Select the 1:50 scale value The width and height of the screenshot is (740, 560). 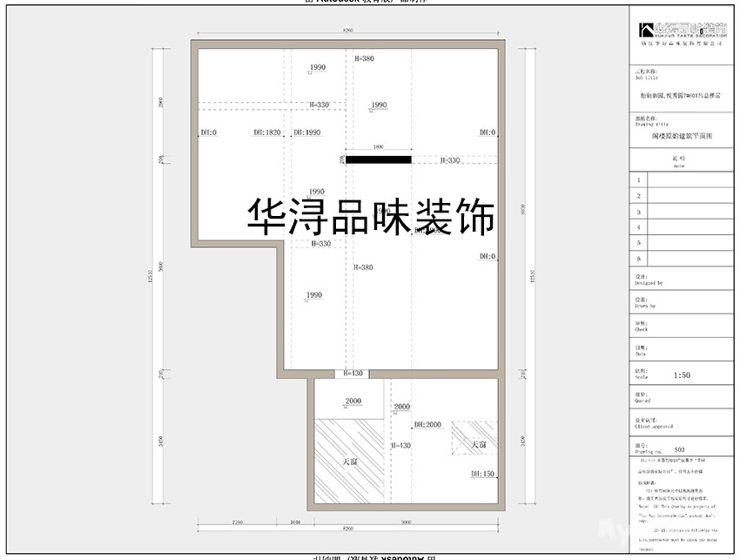click(x=683, y=376)
